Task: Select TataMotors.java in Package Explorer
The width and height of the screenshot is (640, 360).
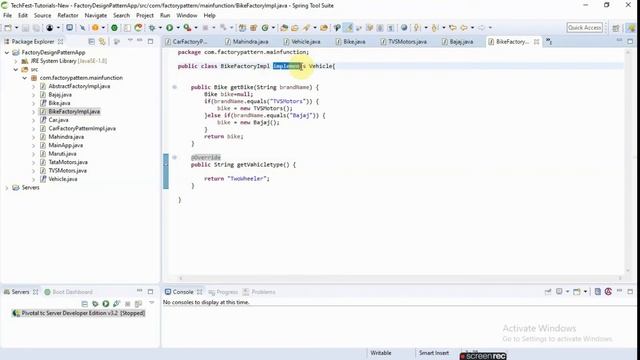Action: pos(68,162)
